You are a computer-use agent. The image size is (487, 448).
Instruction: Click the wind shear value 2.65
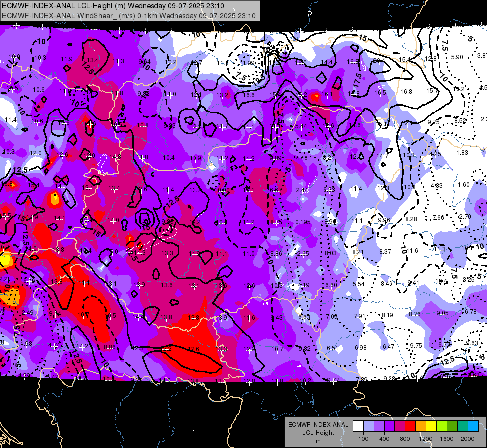303,254
